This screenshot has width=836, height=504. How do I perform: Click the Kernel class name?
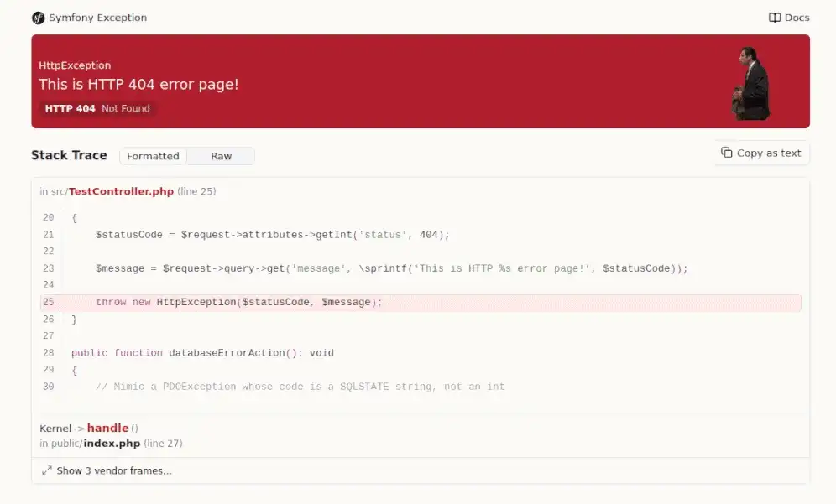[x=55, y=429]
